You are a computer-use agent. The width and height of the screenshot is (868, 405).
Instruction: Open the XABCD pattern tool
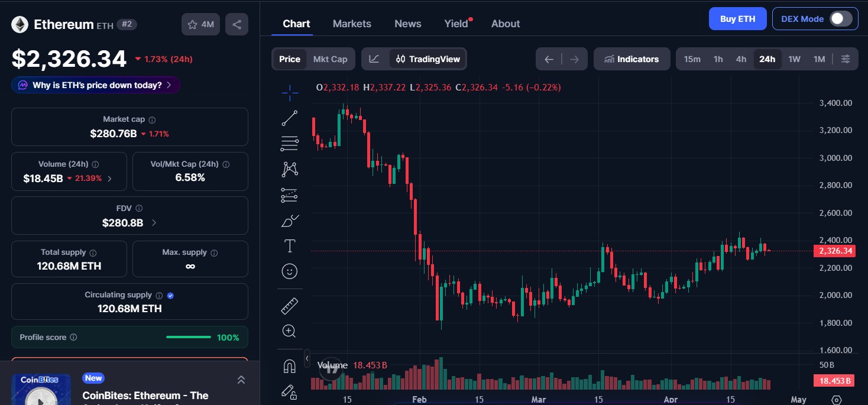pos(289,169)
